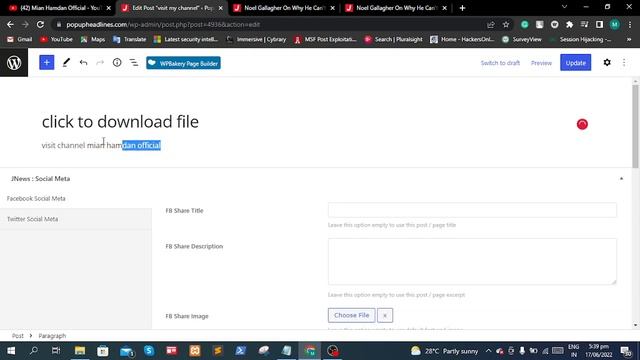Open the post Details info icon
Viewport: 640px width, 360px height.
tap(117, 63)
